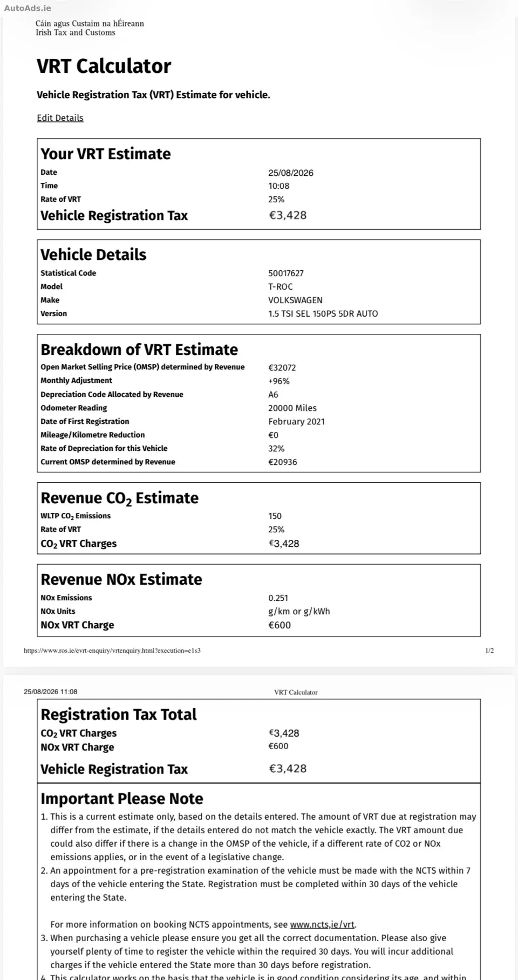
Task: Select the Monthly Adjustment value +96%
Action: (279, 381)
